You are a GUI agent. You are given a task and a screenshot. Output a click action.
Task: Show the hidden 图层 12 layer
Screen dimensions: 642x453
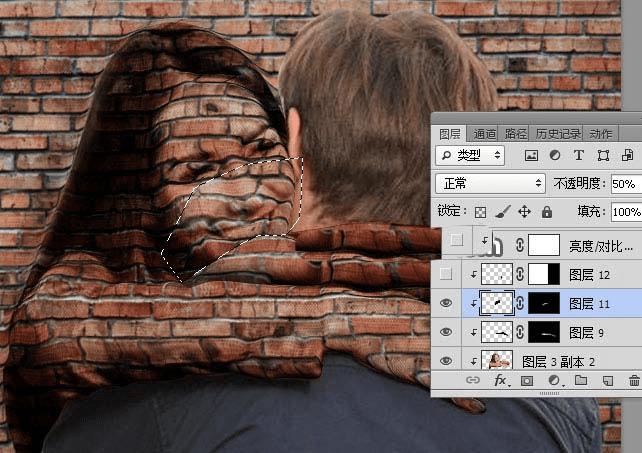[446, 274]
